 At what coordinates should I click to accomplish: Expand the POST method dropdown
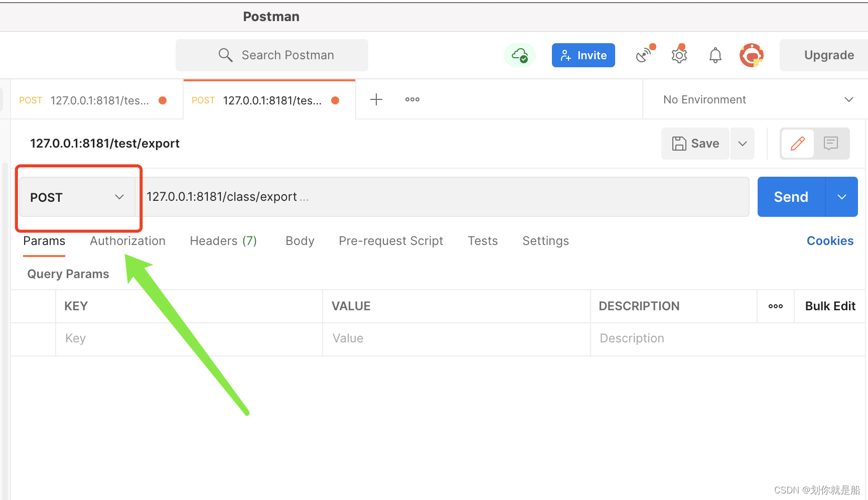(119, 197)
